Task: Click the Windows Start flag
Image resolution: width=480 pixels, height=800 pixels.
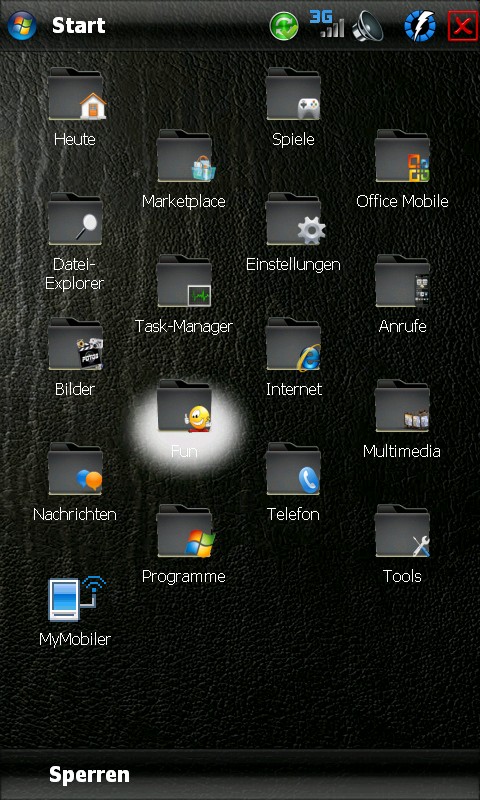Action: click(22, 25)
